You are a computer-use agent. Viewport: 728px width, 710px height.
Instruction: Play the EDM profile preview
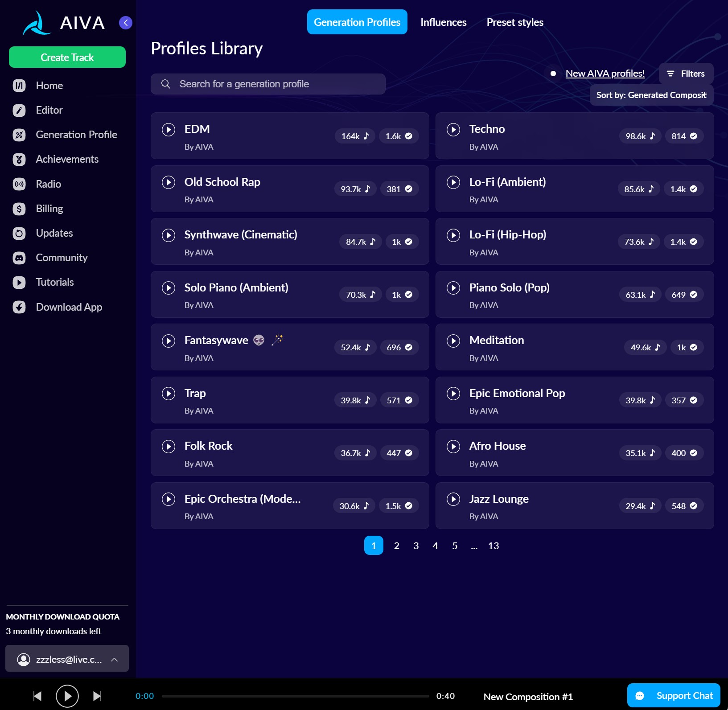169,130
